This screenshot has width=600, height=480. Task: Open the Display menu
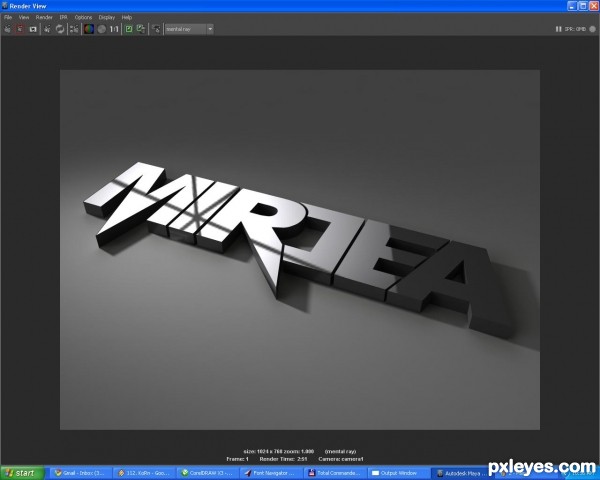[x=107, y=18]
